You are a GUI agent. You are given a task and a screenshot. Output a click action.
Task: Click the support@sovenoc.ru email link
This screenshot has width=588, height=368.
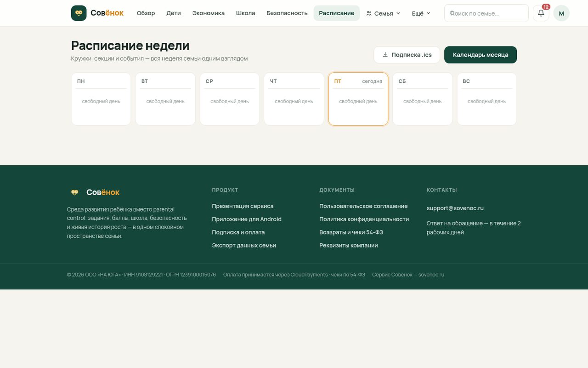coord(455,208)
